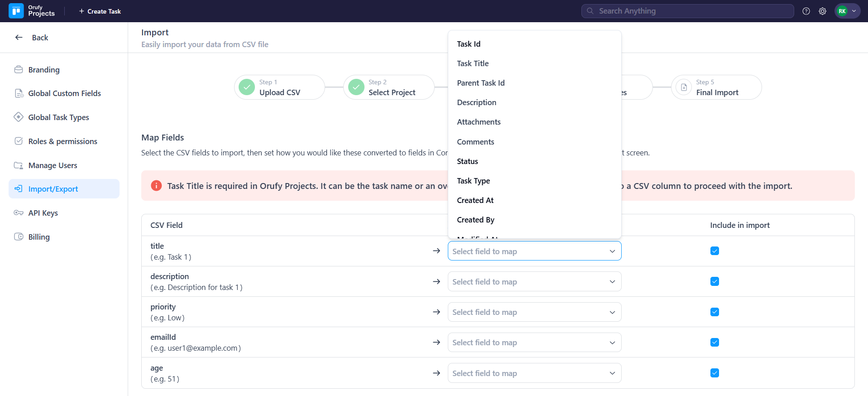Click the Global Task Types diamond icon
Image resolution: width=868 pixels, height=396 pixels.
(19, 117)
